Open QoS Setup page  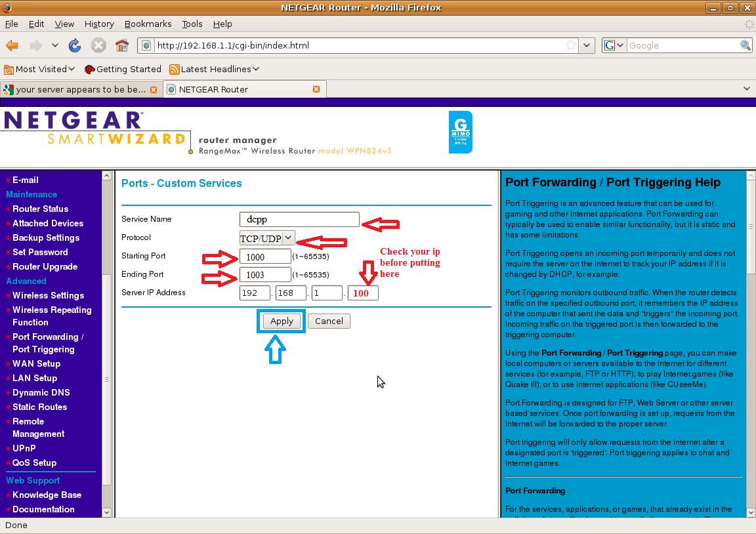pyautogui.click(x=34, y=462)
